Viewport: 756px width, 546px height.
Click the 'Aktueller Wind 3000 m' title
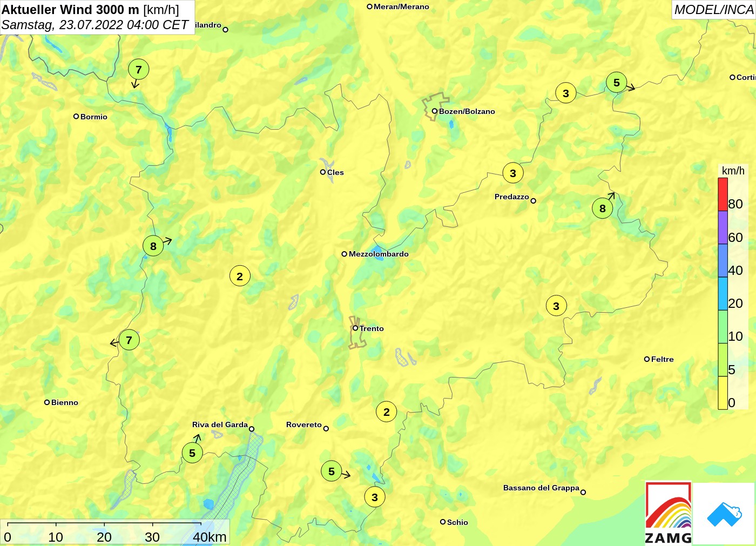coord(70,9)
